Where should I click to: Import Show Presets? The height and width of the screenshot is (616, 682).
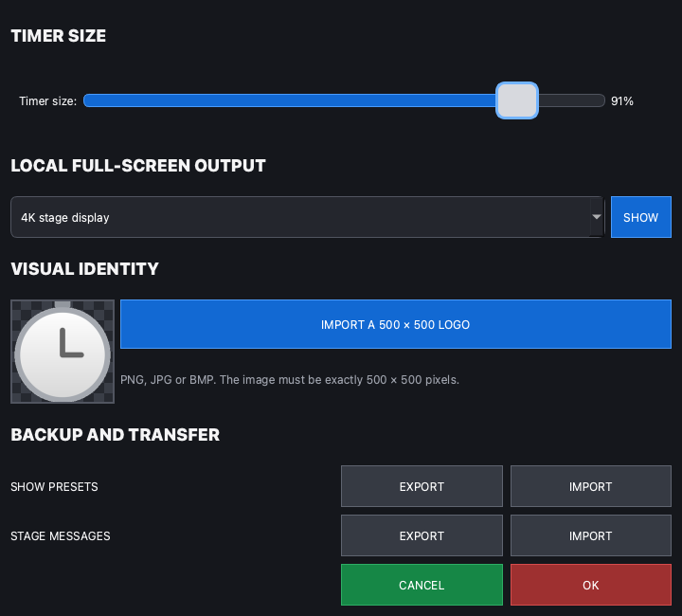tap(591, 486)
